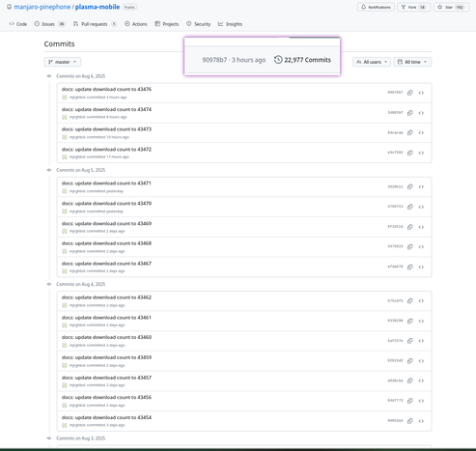Open commit 'update download count to 43472'
The image size is (476, 451).
tap(106, 150)
